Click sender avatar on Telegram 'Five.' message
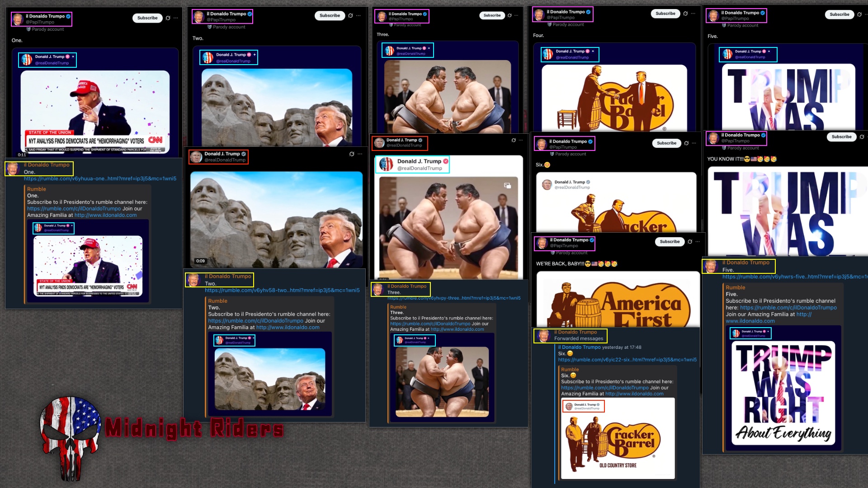The height and width of the screenshot is (488, 868). pyautogui.click(x=711, y=266)
